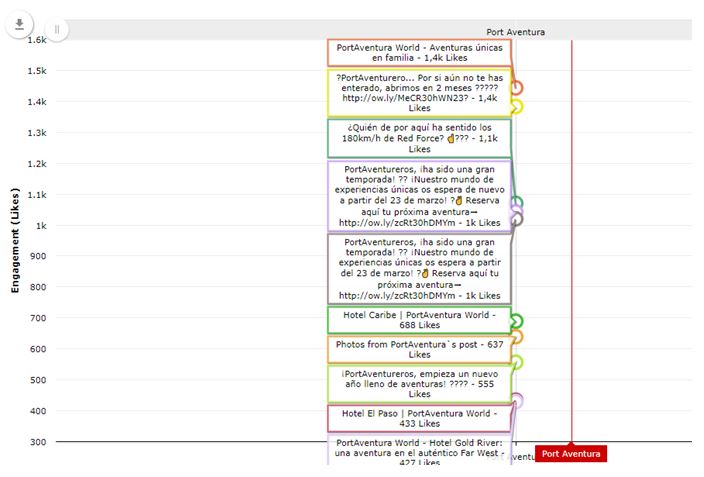Click the download chart icon
This screenshot has height=477, width=704.
tap(19, 24)
